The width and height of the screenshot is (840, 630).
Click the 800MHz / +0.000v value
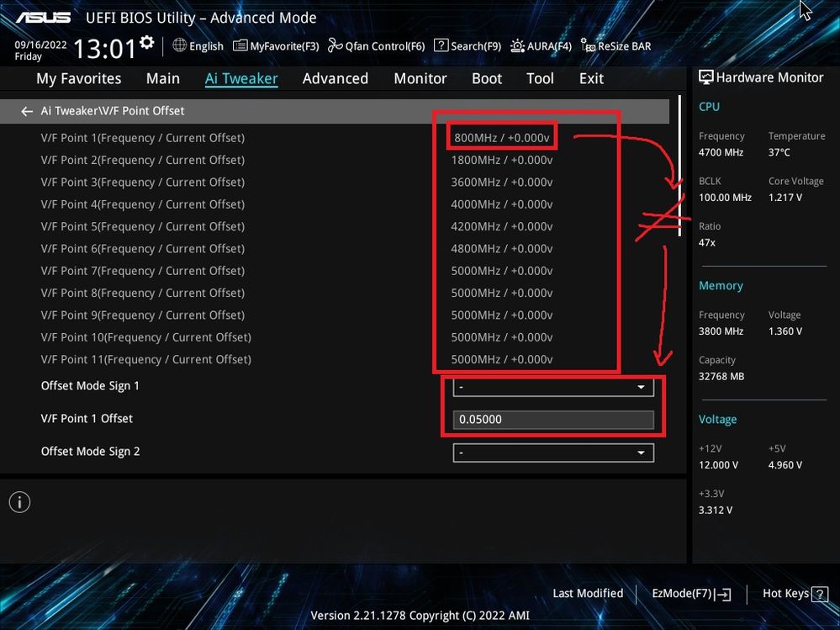(502, 138)
